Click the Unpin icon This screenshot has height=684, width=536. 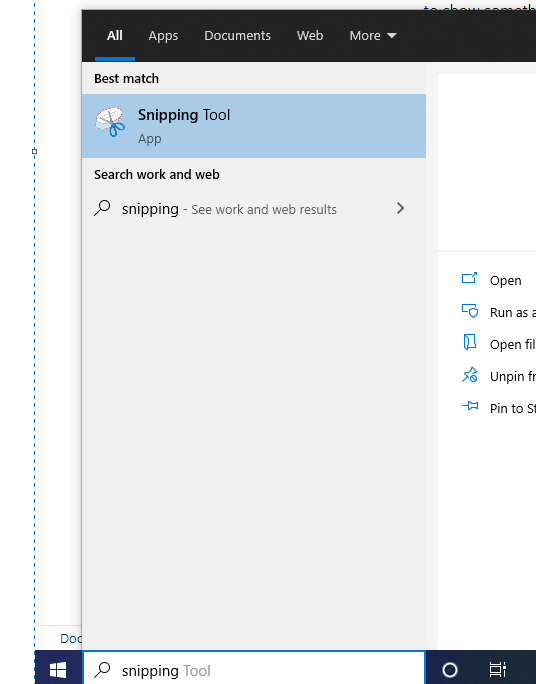click(470, 375)
